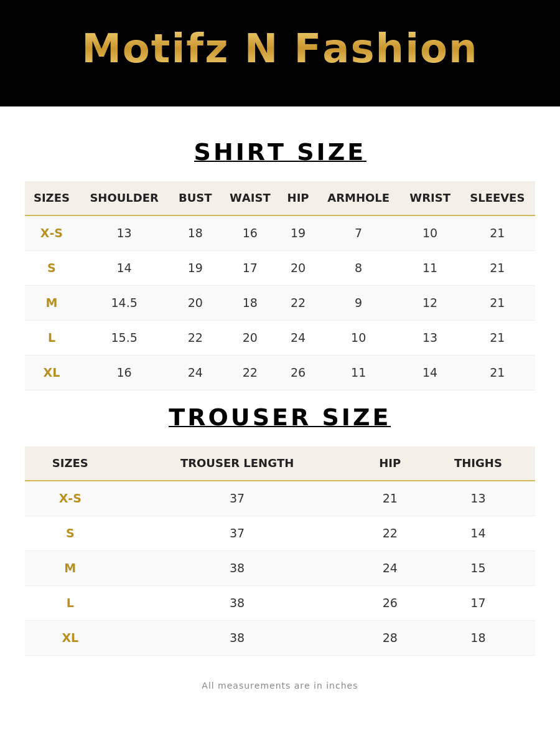The image size is (560, 741).
Task: Click the WRIST column header
Action: click(430, 198)
